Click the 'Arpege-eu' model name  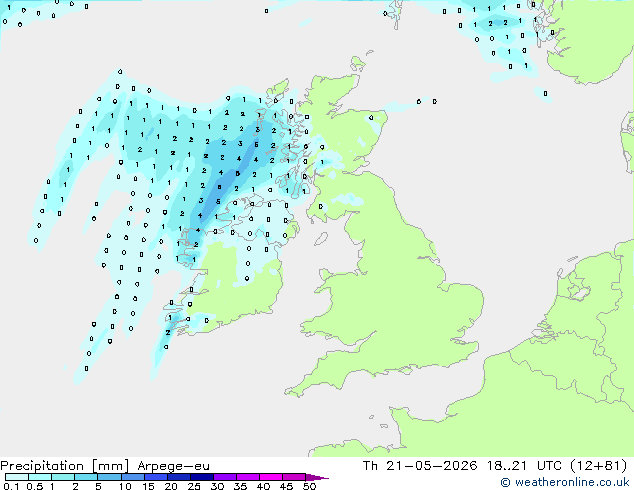point(173,466)
